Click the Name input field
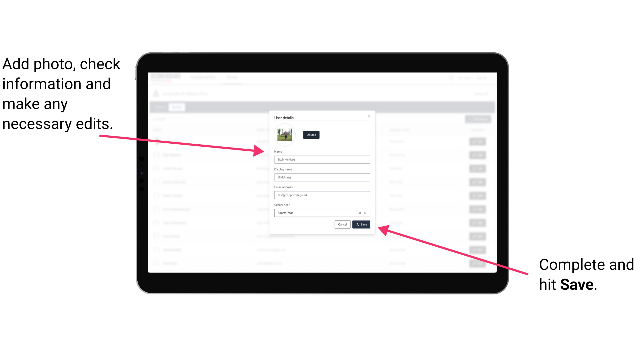The height and width of the screenshot is (346, 644). (321, 159)
